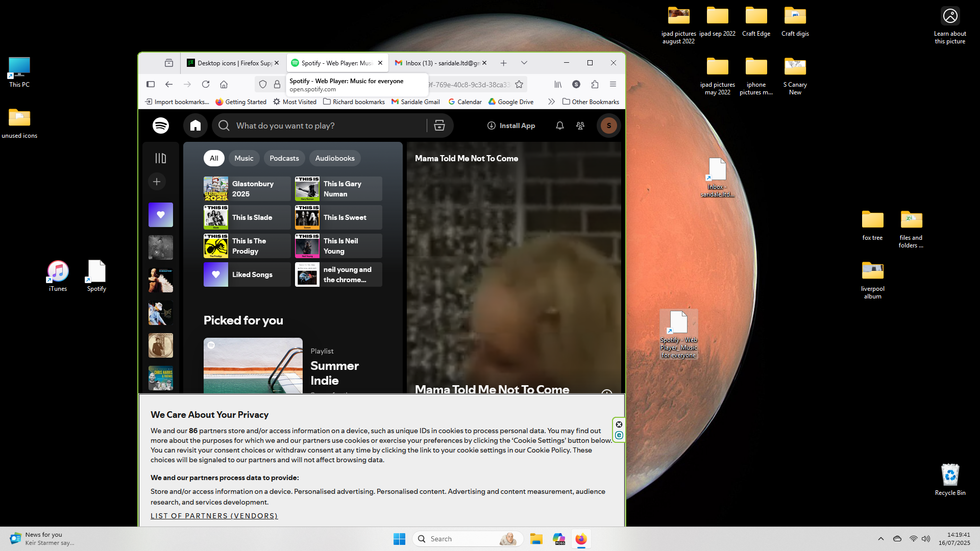Open the News for you taskbar widget
Viewport: 980px width, 551px height.
point(42,539)
